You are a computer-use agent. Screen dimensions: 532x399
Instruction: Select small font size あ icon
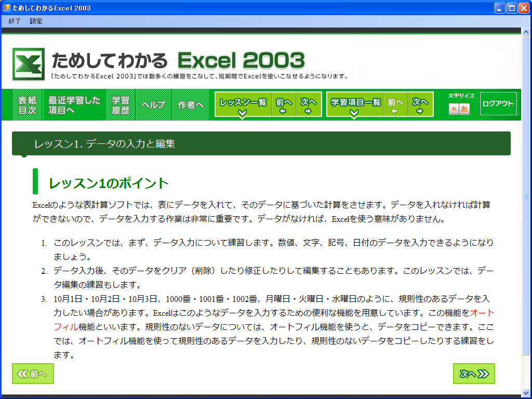coord(454,109)
